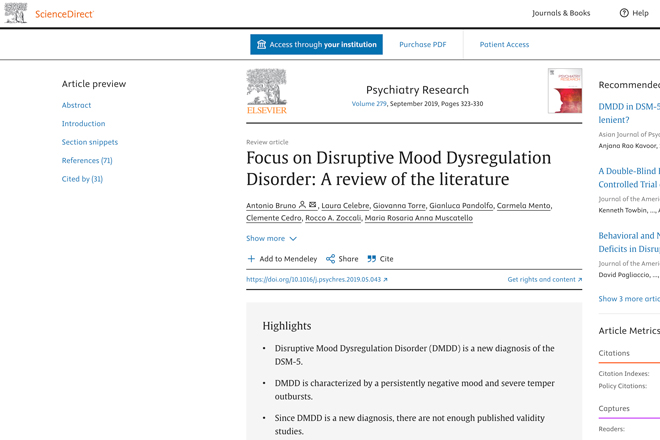Image resolution: width=660 pixels, height=440 pixels.
Task: Click Citations label in metrics
Action: [x=614, y=353]
